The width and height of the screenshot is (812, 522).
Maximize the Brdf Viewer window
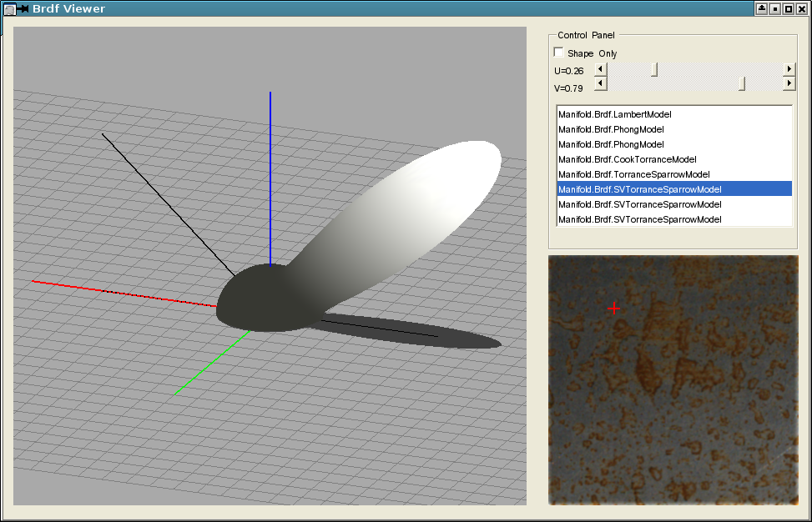[x=788, y=8]
